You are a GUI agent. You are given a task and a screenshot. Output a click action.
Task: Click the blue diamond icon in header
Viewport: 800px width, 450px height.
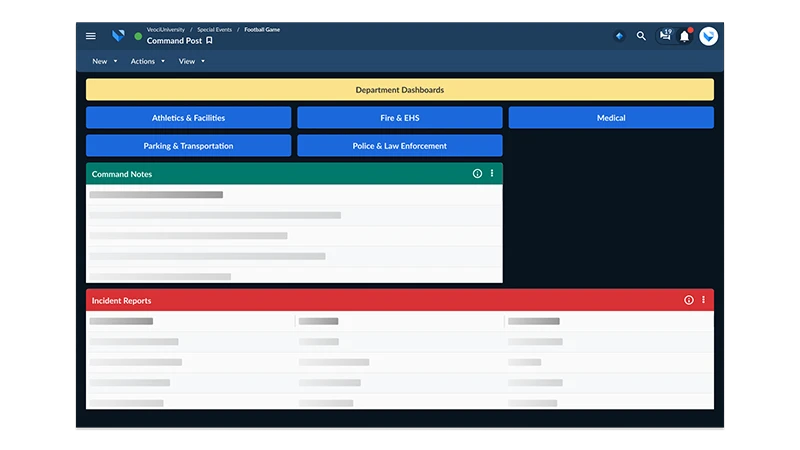pyautogui.click(x=619, y=36)
